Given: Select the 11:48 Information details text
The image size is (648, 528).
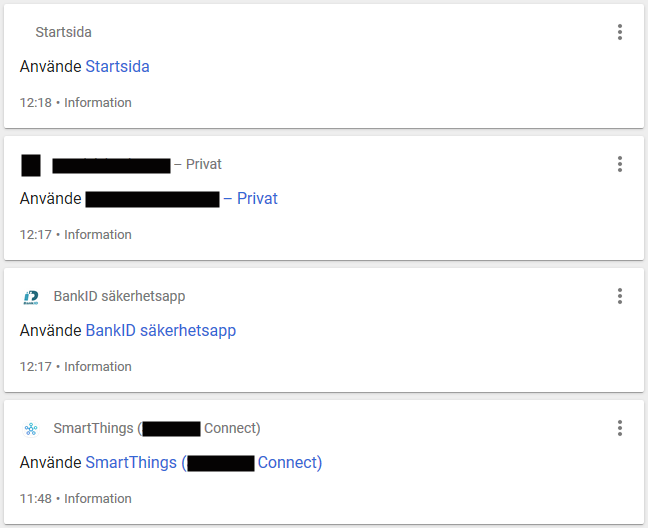Looking at the screenshot, I should (x=76, y=499).
